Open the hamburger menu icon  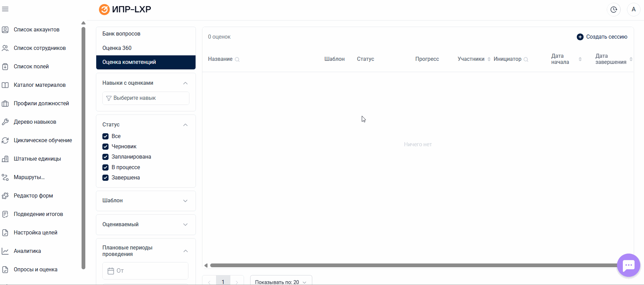tap(5, 9)
